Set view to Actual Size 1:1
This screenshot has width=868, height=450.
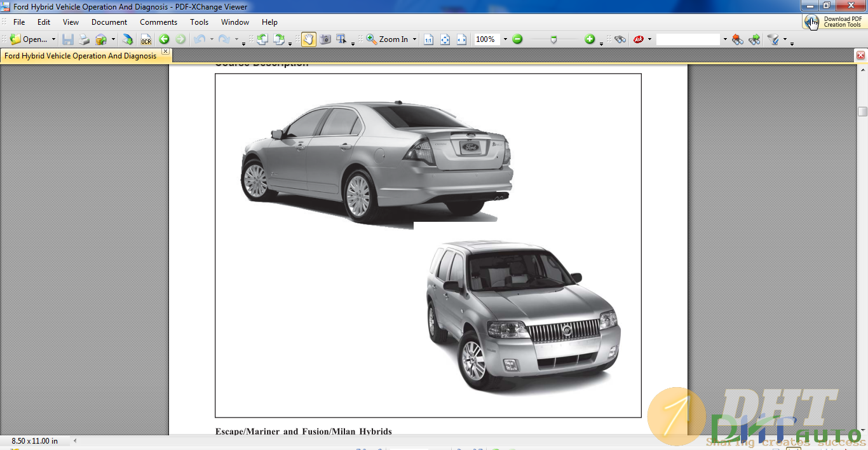428,39
